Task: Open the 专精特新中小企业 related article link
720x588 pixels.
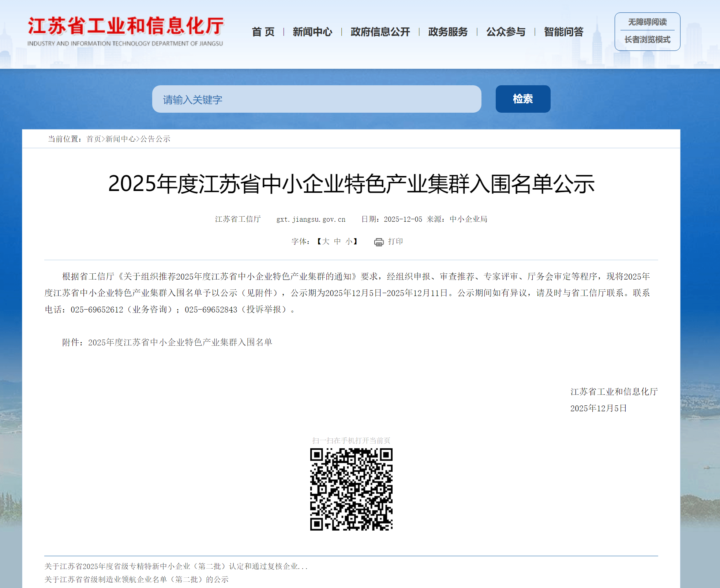Action: [x=176, y=566]
